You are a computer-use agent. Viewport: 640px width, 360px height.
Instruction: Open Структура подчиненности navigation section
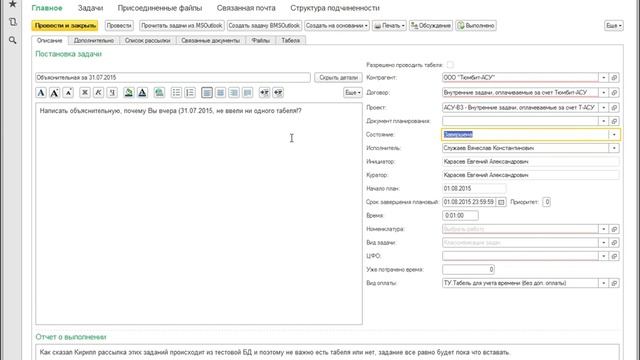tap(335, 8)
